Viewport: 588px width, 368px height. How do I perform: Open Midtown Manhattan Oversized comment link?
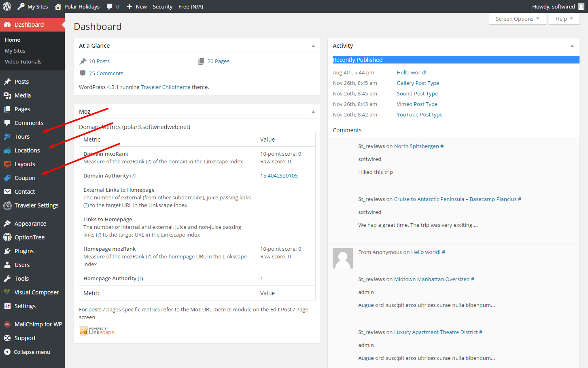432,279
